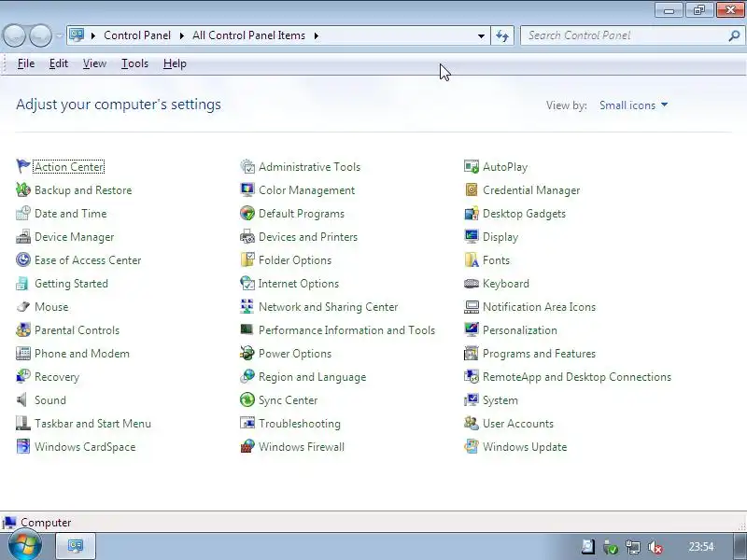Open Performance Information and Tools link

[346, 330]
